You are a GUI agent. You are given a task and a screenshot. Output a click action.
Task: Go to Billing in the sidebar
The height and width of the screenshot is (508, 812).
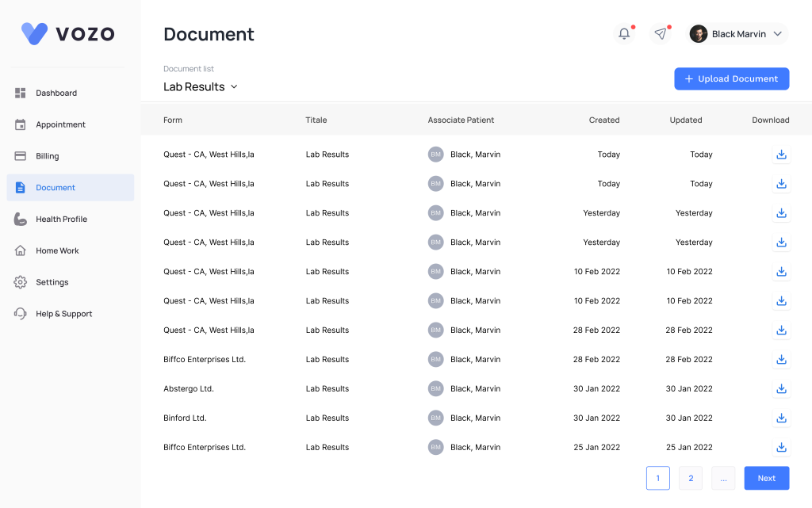coord(48,156)
